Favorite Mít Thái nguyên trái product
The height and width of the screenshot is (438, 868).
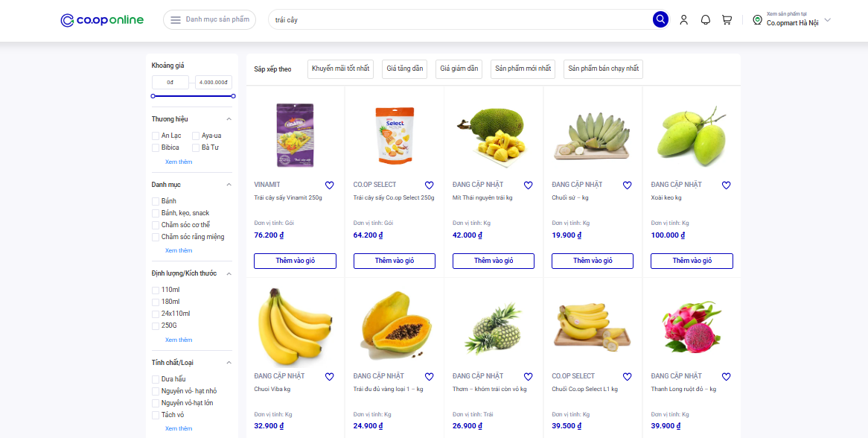pyautogui.click(x=528, y=185)
